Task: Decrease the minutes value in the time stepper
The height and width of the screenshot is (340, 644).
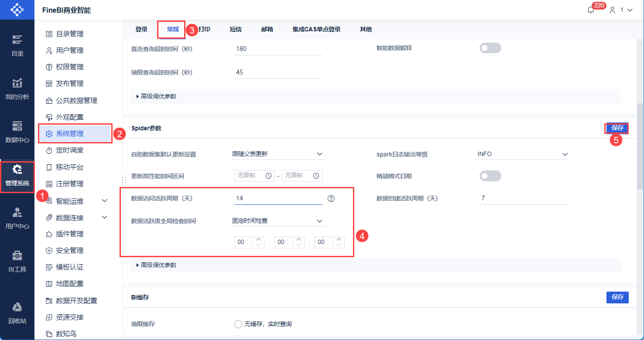Action: pos(299,245)
